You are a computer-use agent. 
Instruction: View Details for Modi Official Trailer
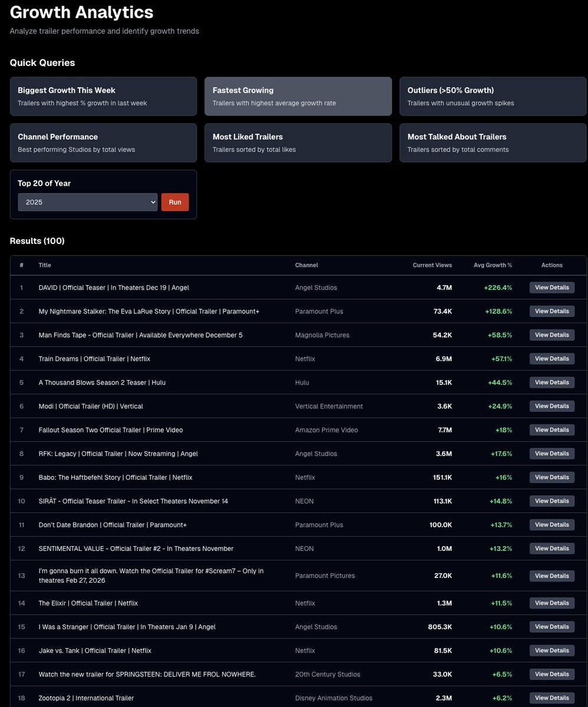pyautogui.click(x=552, y=406)
